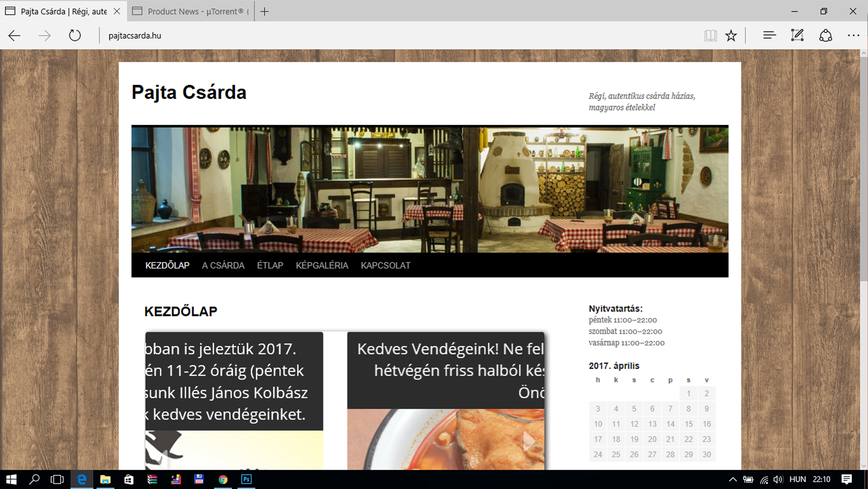The image size is (868, 489).
Task: Click the Pajta Csárda site title
Action: [x=189, y=92]
